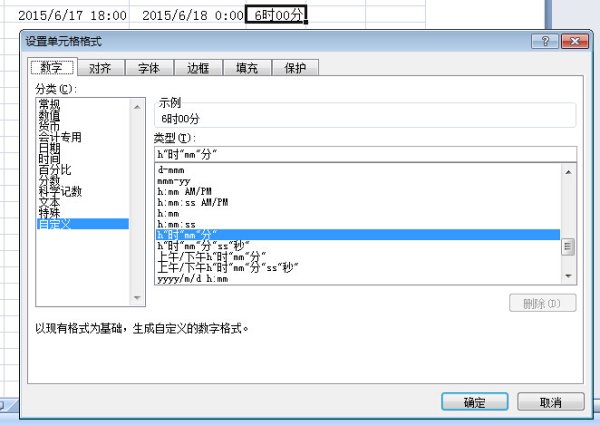Switch to the 字体 tab
Viewport: 600px width, 425px height.
[x=149, y=68]
